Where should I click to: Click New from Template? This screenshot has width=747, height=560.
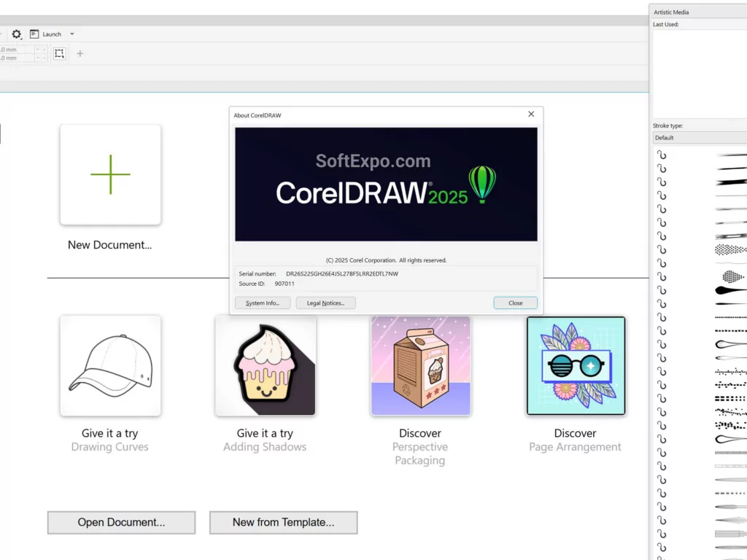tap(283, 522)
